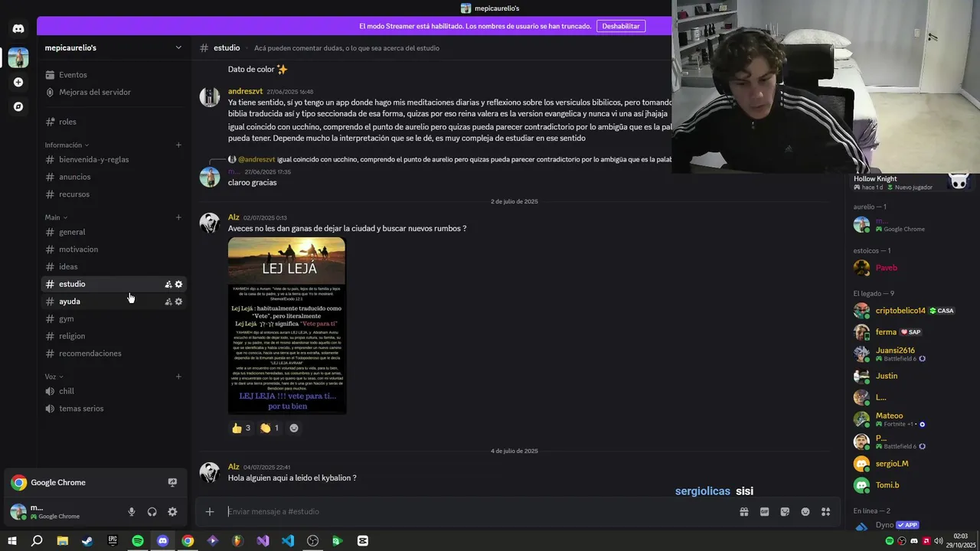Open member Paveb under estoicos

pyautogui.click(x=911, y=268)
